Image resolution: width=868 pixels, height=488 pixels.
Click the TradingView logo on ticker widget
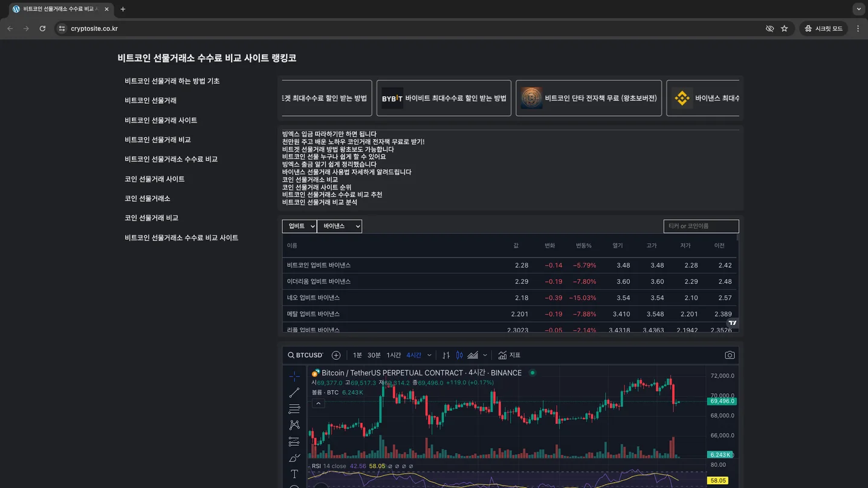pos(733,323)
